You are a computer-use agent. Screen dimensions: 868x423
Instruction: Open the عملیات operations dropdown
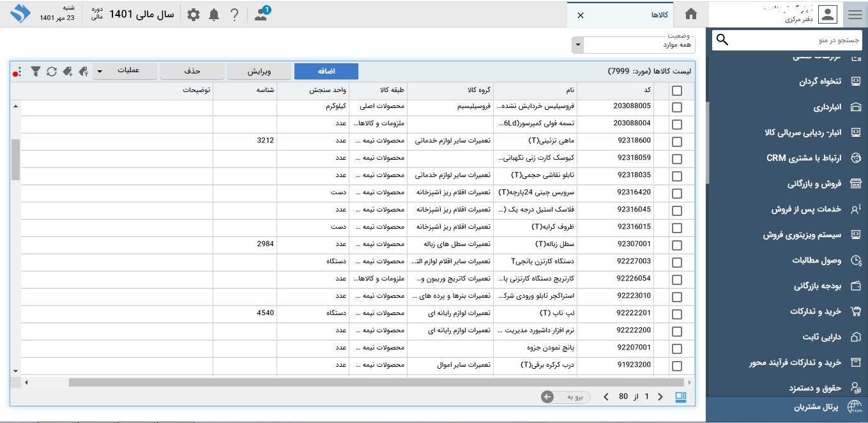(x=126, y=72)
